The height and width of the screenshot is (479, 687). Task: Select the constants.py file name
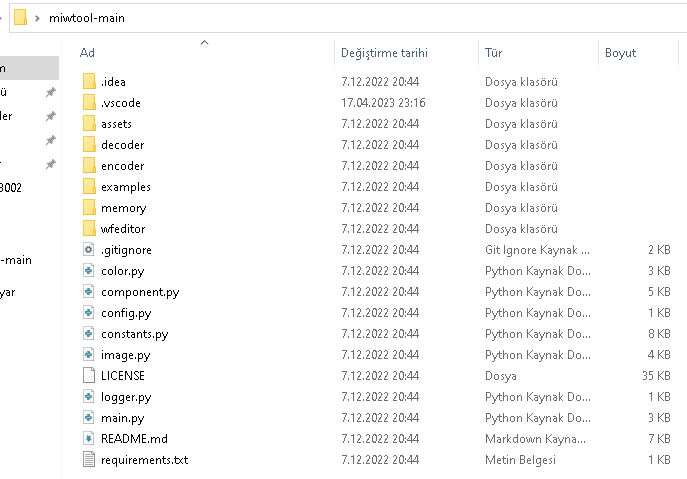click(x=134, y=334)
